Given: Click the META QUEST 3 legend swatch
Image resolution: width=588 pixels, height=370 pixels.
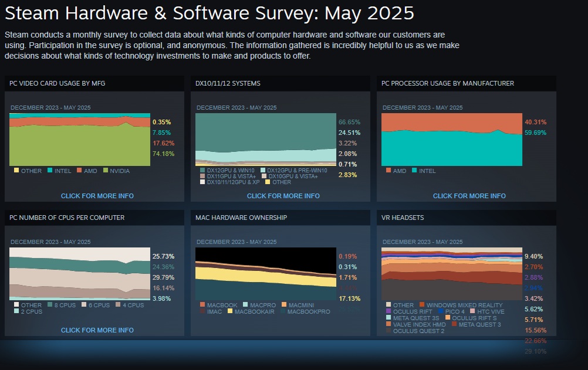Looking at the screenshot, I should coord(454,324).
